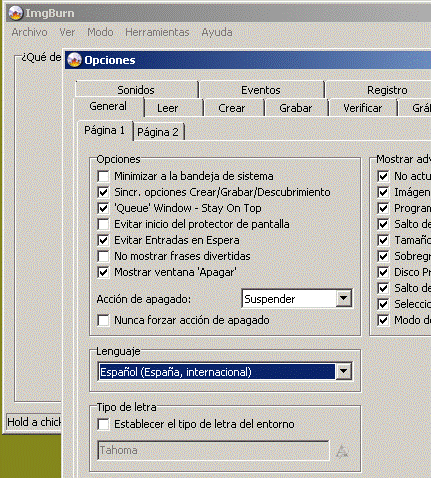Switch to the Página 2 sub-tab
This screenshot has height=478, width=431.
pyautogui.click(x=158, y=132)
